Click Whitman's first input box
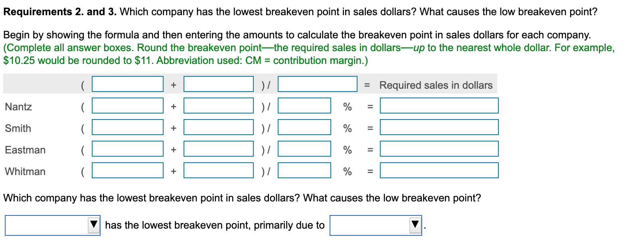Screen dimensions: 644x251 128,171
